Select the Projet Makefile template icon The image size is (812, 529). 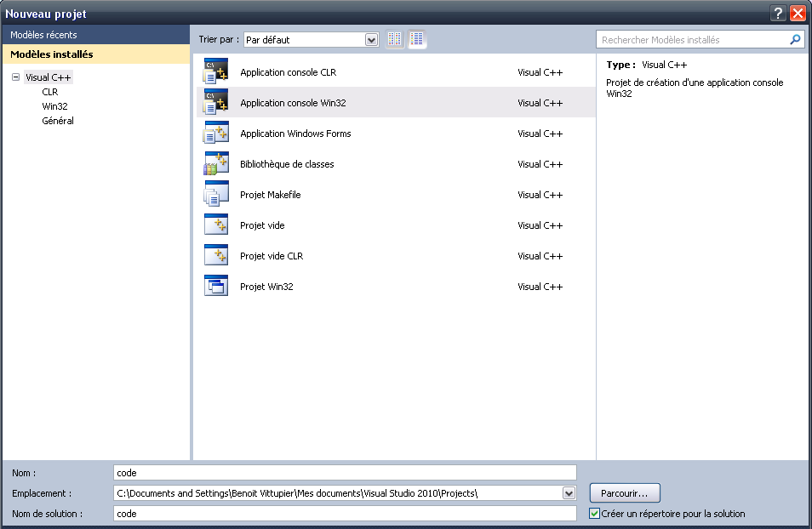point(216,195)
